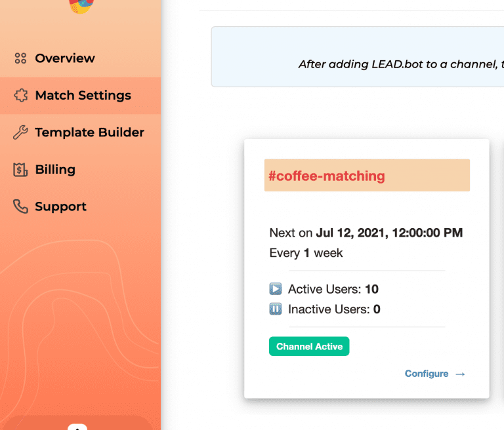Click the Channel Active status badge

tap(309, 347)
